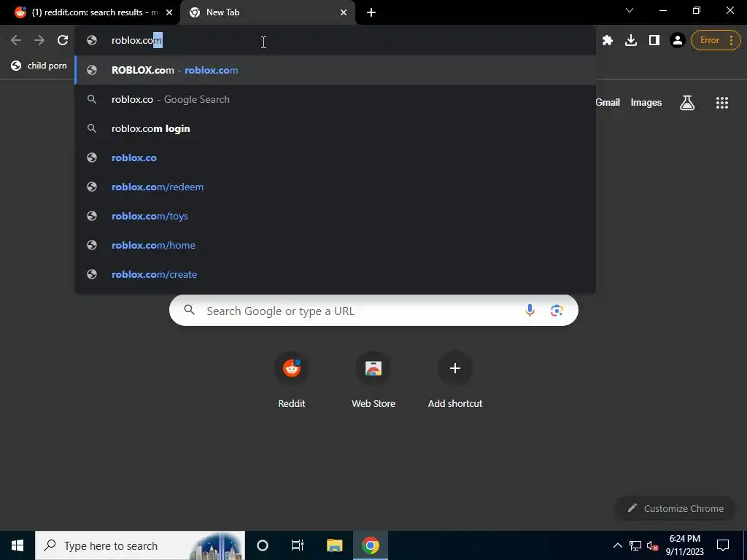Open the profile avatar menu
Screen dimensions: 747x560
tap(677, 41)
